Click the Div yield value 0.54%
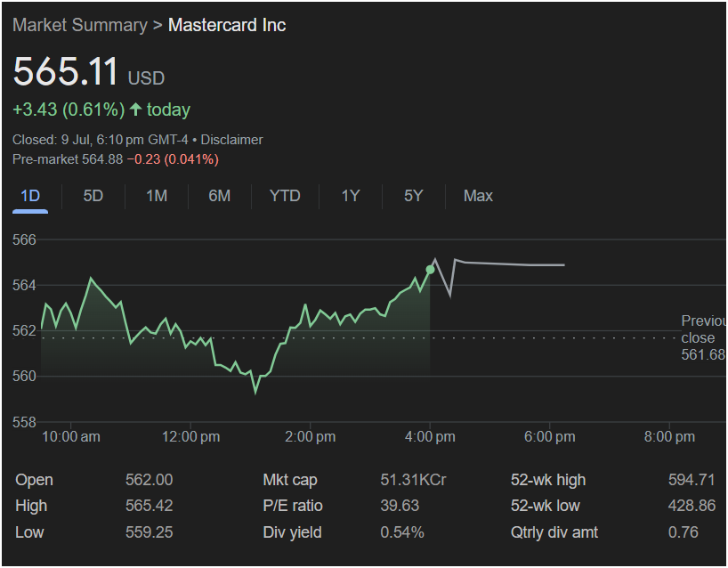The height and width of the screenshot is (568, 728). (x=402, y=532)
